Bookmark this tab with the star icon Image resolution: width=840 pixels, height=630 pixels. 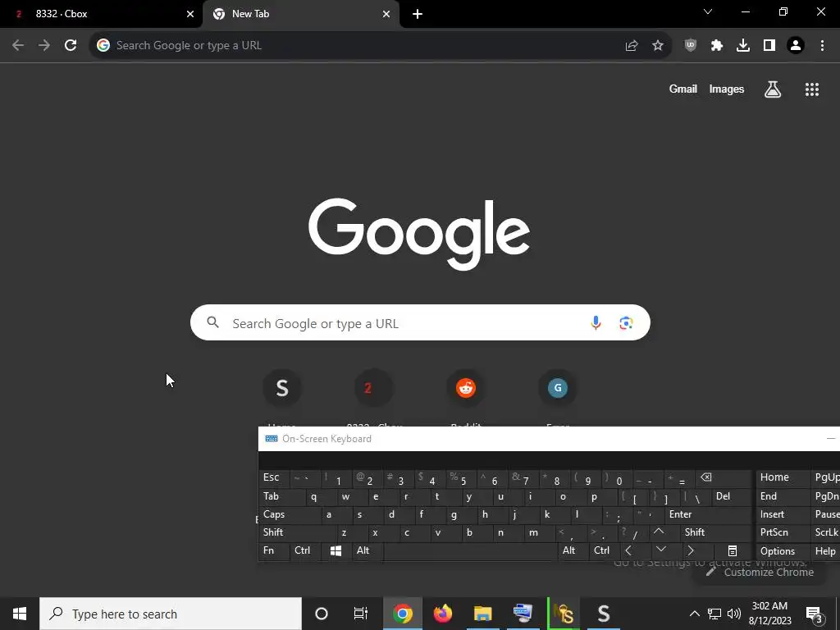tap(658, 46)
